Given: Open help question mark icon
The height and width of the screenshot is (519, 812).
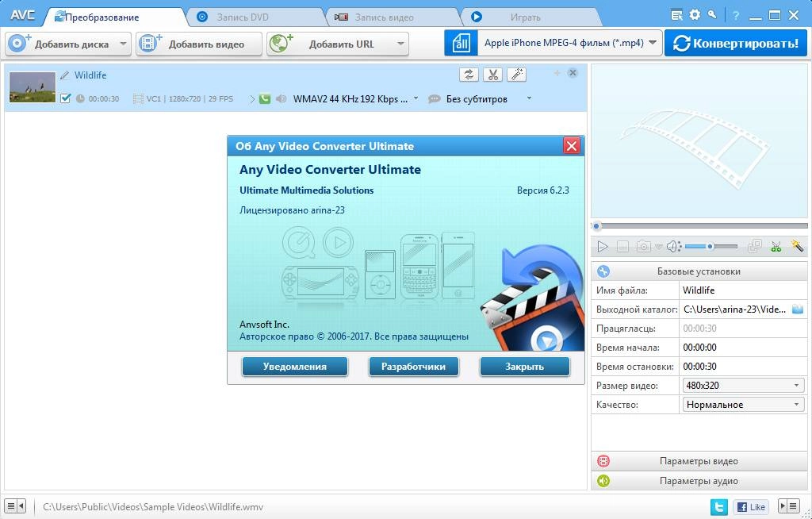Looking at the screenshot, I should (735, 15).
